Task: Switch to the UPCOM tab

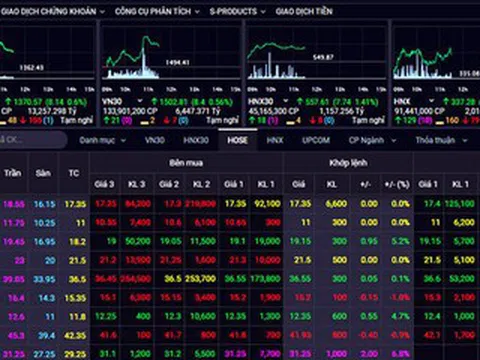Action: click(316, 140)
